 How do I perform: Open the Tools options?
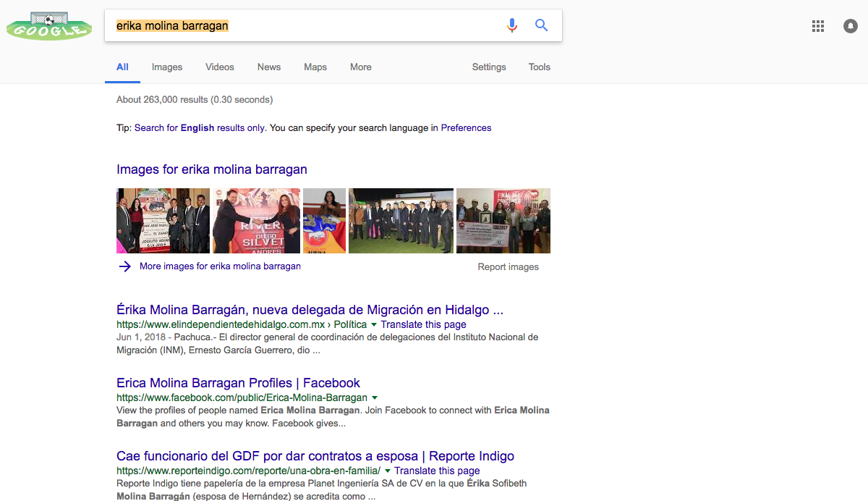tap(539, 67)
